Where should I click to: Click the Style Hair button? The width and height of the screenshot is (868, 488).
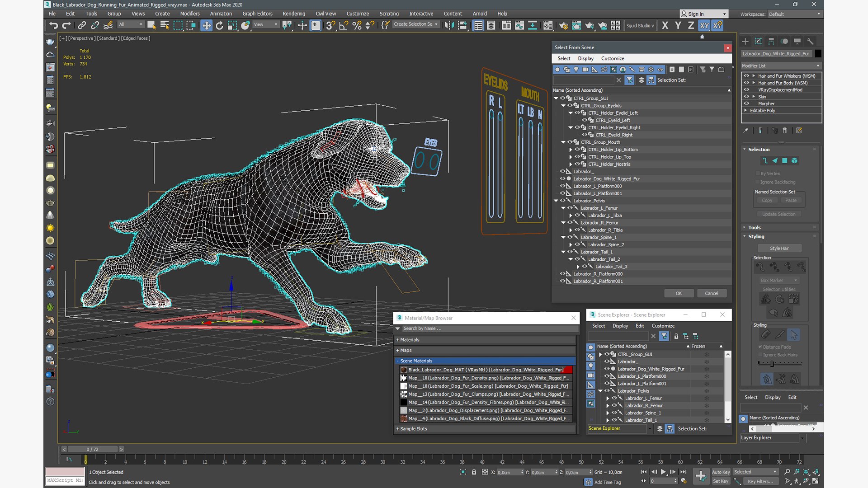779,248
